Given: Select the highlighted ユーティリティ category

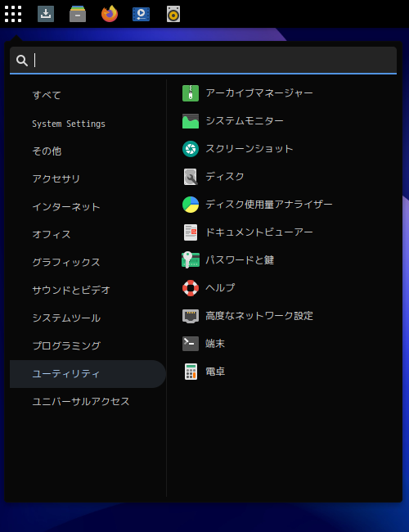Looking at the screenshot, I should [88, 374].
